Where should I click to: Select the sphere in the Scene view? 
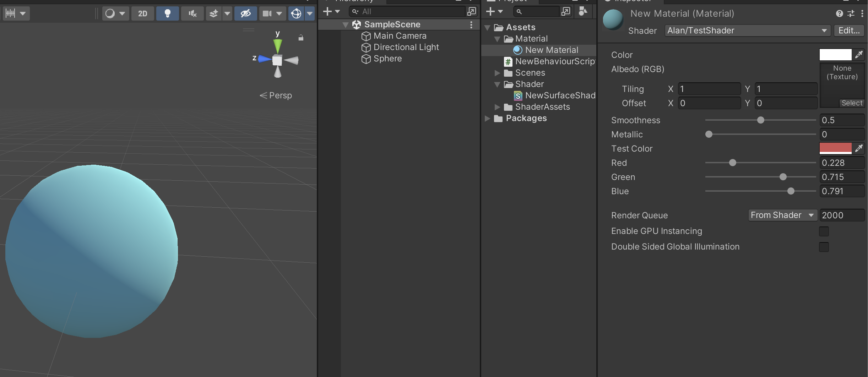(92, 251)
